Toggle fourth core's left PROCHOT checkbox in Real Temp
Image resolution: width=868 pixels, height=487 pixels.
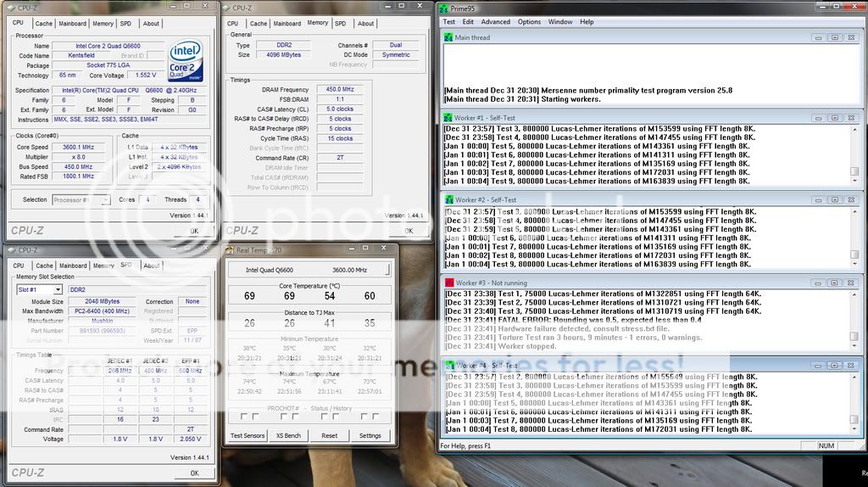[364, 416]
